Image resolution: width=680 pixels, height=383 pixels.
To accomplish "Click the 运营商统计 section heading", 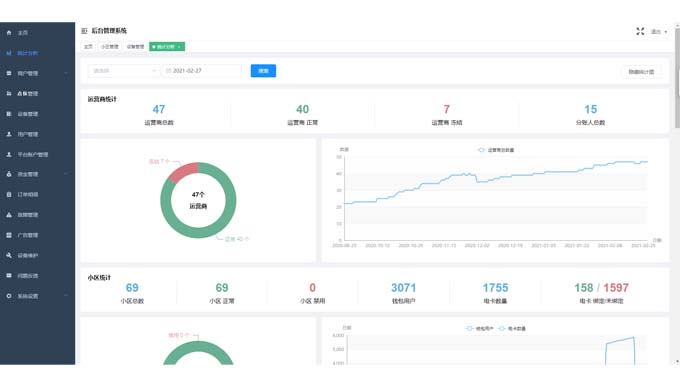I will pos(102,99).
